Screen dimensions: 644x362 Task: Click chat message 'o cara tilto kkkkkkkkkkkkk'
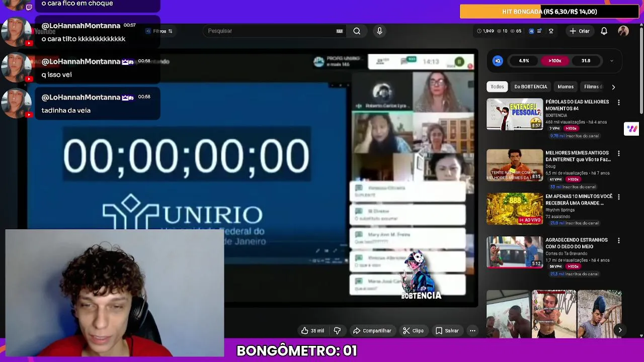pyautogui.click(x=84, y=39)
